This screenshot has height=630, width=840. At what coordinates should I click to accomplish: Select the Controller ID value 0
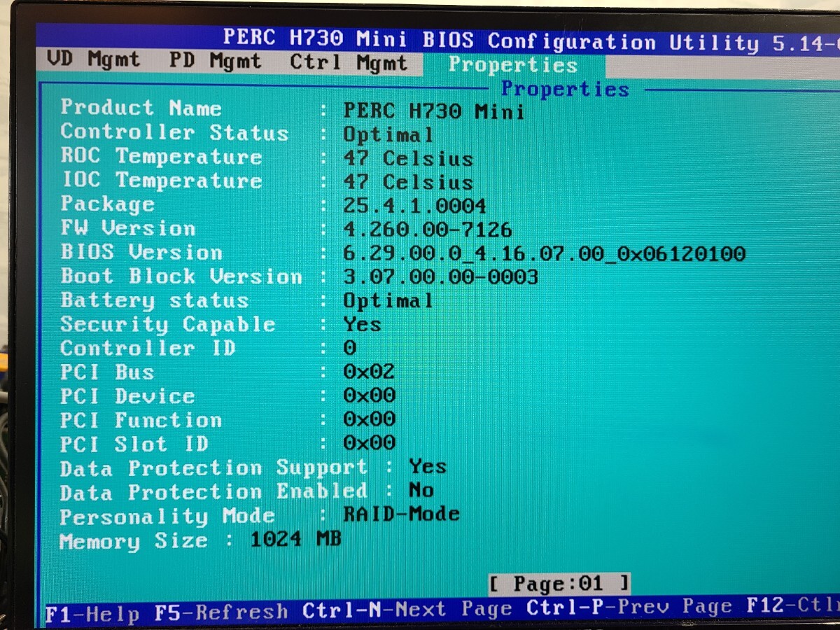point(350,348)
